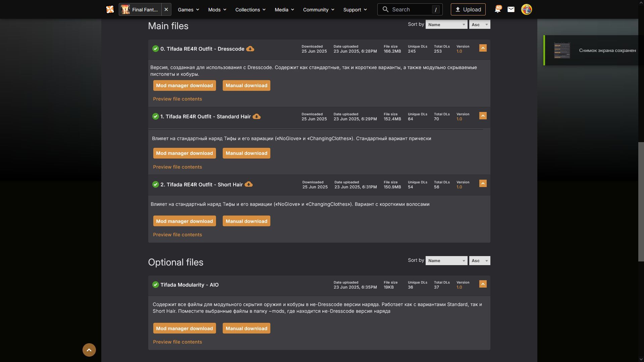
Task: Click Mod manager download for Dresscode
Action: point(184,85)
